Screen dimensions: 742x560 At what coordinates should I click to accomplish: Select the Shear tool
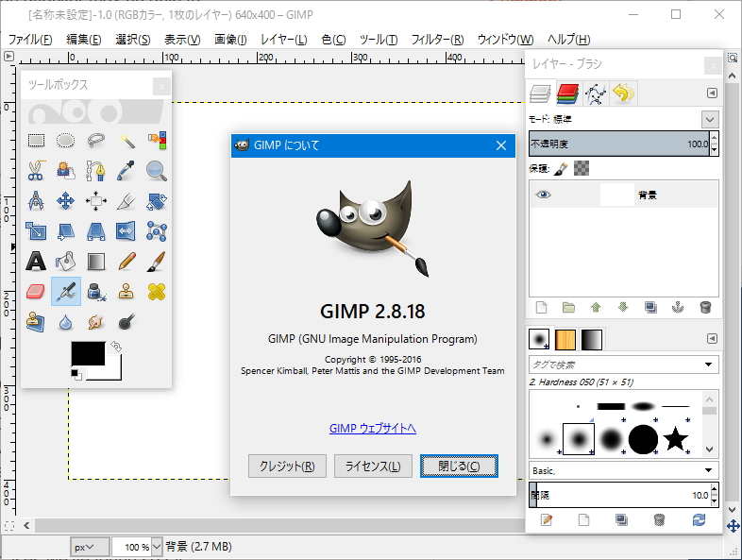coord(66,231)
